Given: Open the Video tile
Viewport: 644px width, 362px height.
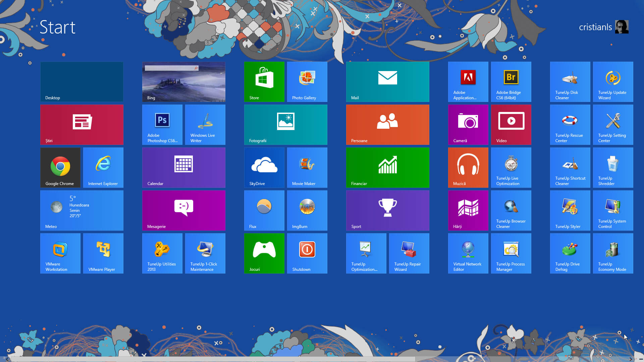Looking at the screenshot, I should pos(511,124).
